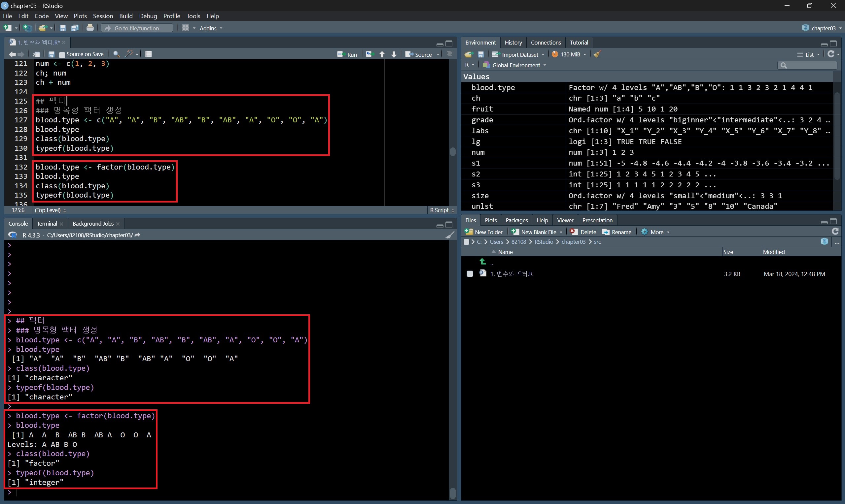Open the Session menu
Screen dimensions: 845x504
[103, 16]
